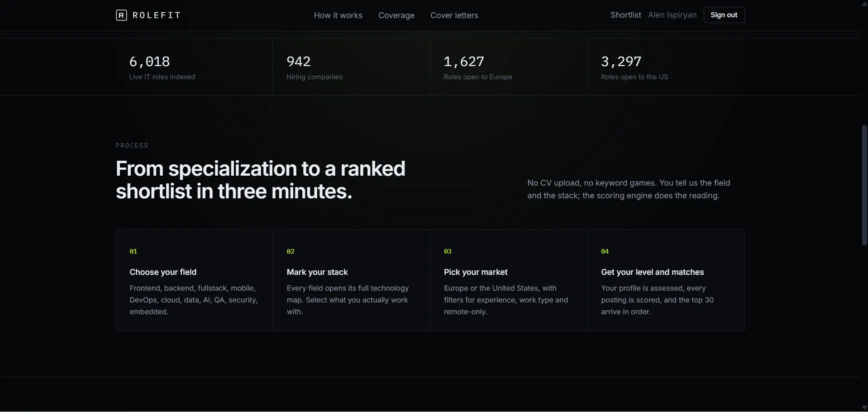Click step number 04
This screenshot has width=868, height=412.
(x=605, y=251)
